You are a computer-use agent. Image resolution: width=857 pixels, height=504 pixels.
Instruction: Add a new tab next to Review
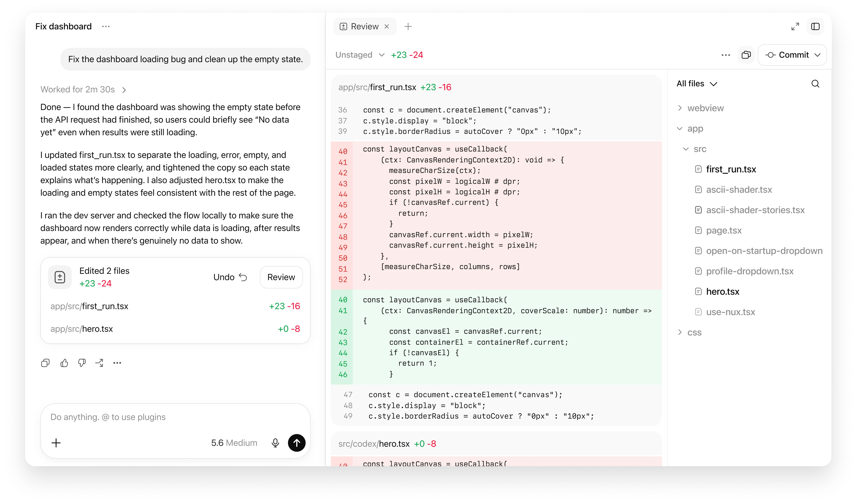point(408,26)
